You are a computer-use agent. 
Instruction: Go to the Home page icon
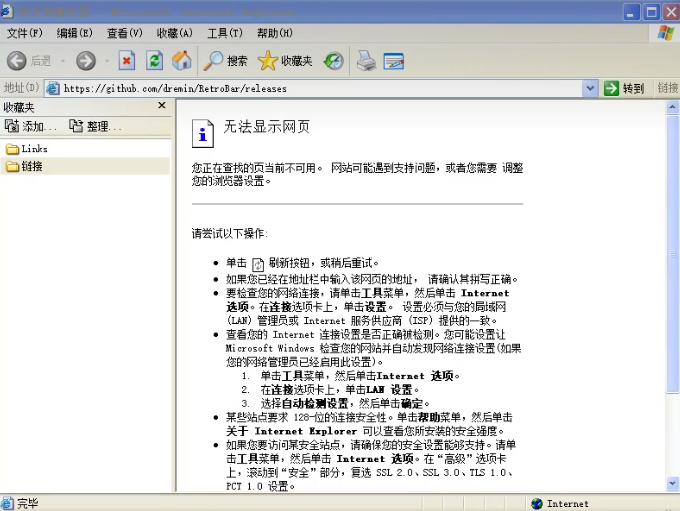click(182, 61)
